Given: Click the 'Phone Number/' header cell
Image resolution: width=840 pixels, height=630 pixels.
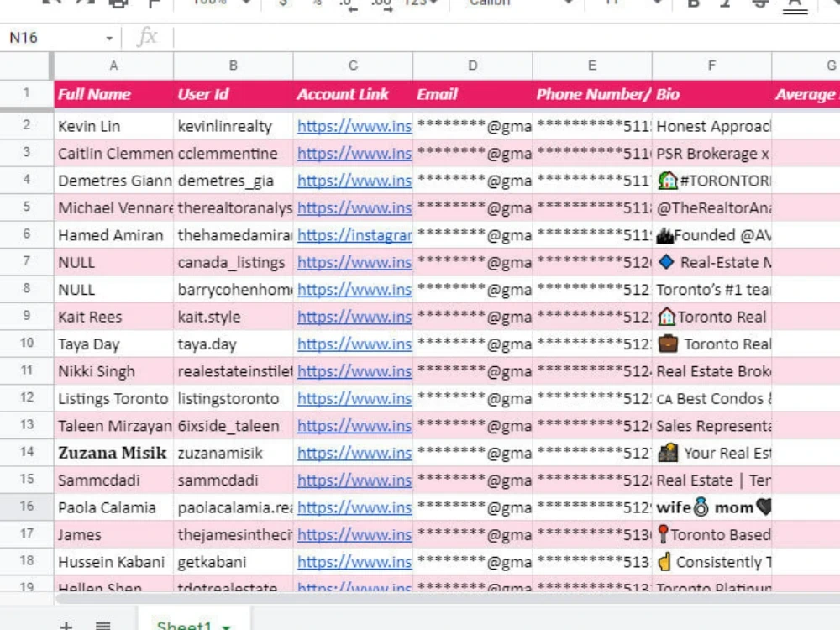Looking at the screenshot, I should [x=592, y=94].
